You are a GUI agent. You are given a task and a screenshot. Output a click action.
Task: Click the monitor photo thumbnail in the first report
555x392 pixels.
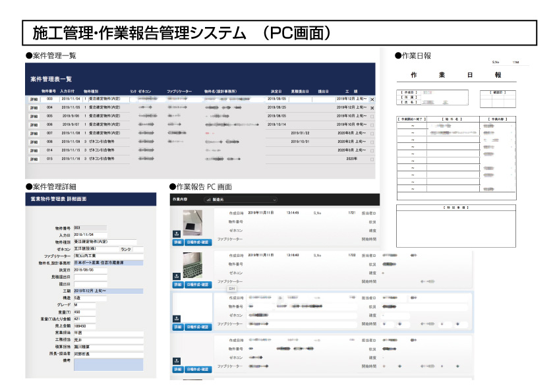[x=192, y=222]
